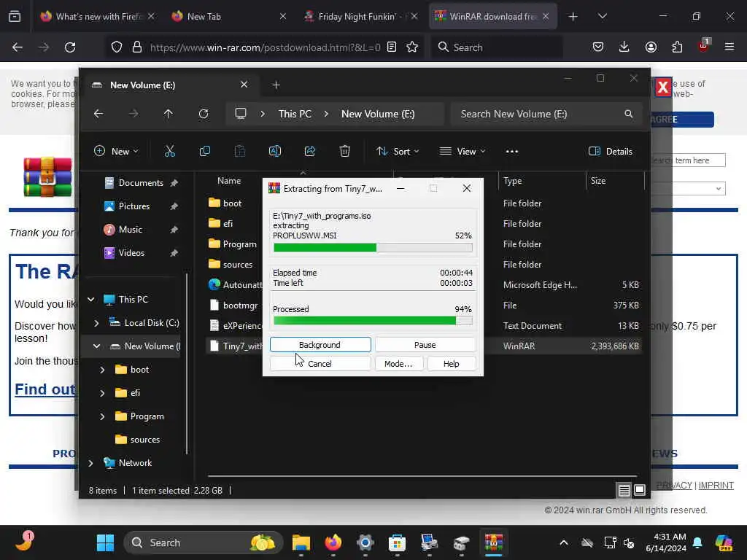This screenshot has width=747, height=560.
Task: Reload the Firefox page
Action: (70, 47)
